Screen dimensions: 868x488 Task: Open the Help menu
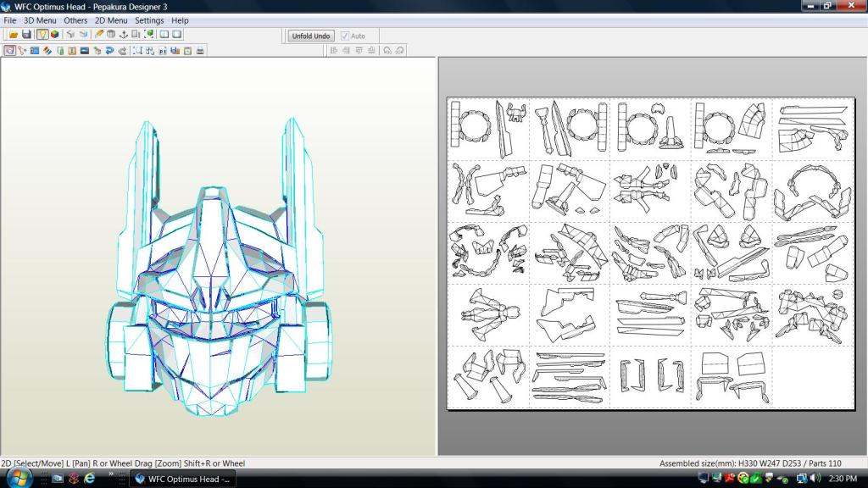point(180,20)
